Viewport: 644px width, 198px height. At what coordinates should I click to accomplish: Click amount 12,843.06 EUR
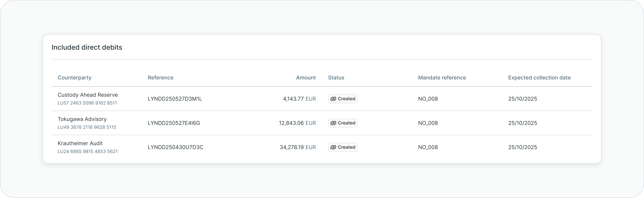tap(297, 123)
